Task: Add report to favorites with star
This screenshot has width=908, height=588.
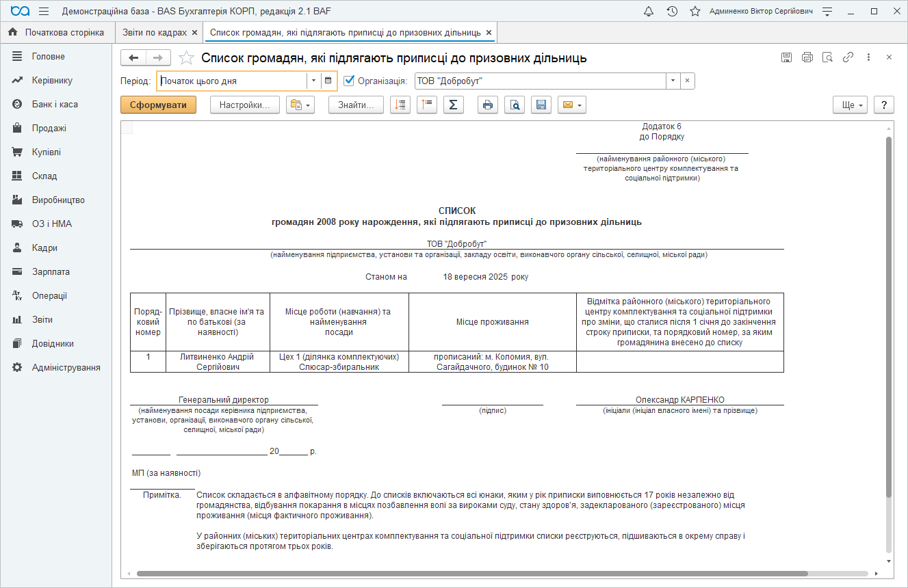Action: 185,58
